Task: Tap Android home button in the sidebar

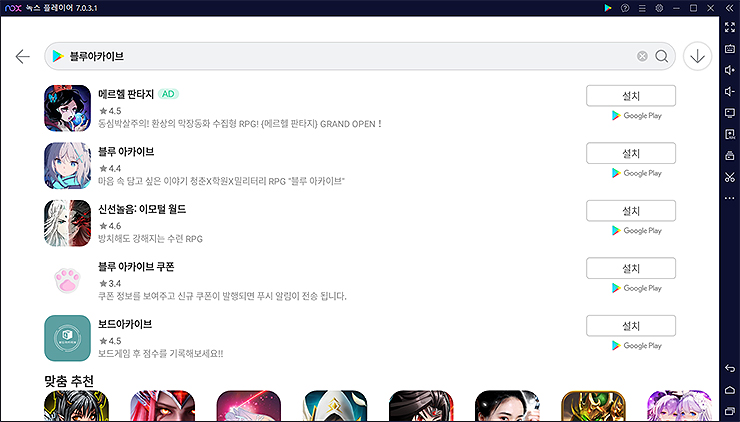Action: pyautogui.click(x=730, y=390)
